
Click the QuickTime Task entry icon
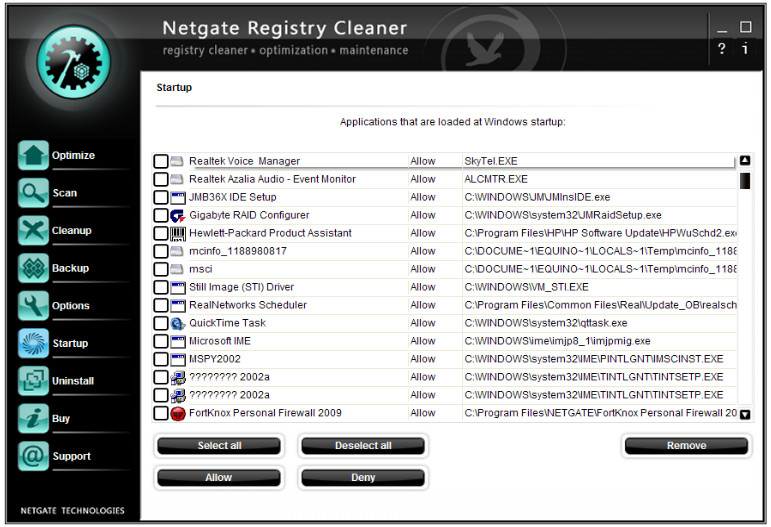pyautogui.click(x=178, y=323)
